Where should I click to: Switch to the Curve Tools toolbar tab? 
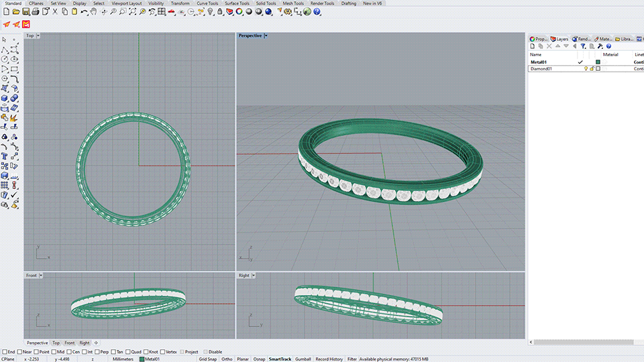coord(207,3)
